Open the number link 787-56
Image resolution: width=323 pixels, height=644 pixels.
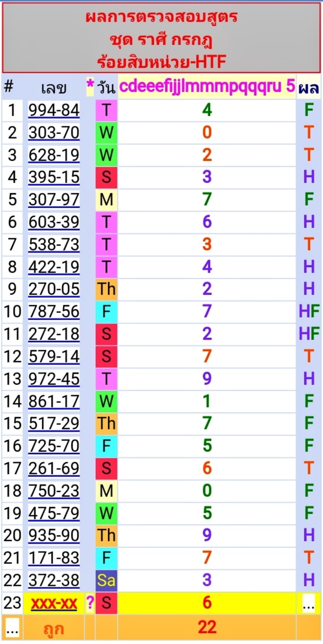pyautogui.click(x=54, y=312)
